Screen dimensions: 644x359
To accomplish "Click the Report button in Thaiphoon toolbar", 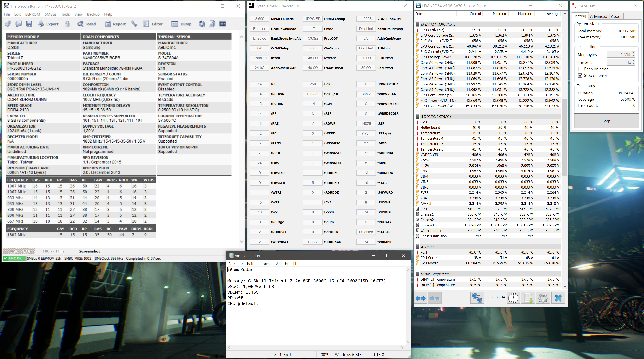I will coord(115,24).
